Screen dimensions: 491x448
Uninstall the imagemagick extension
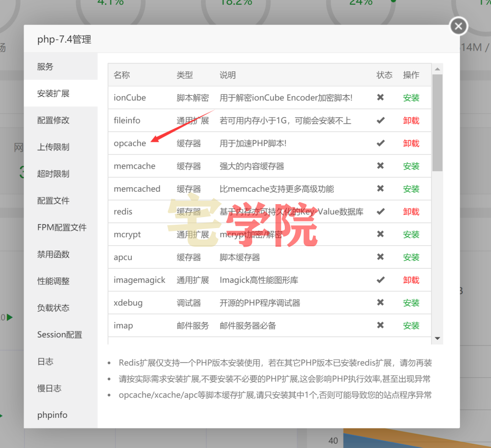(411, 280)
